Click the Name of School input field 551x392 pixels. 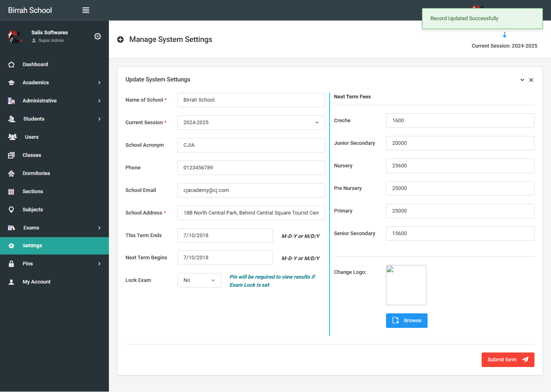click(x=251, y=100)
